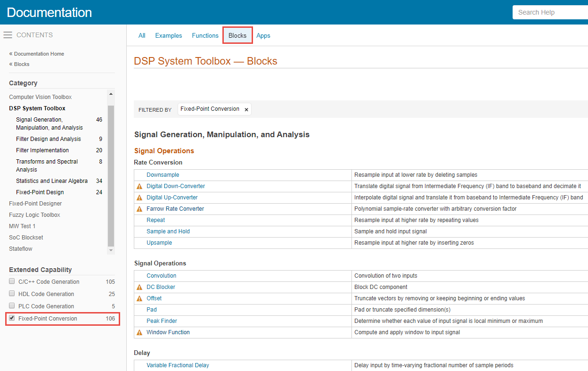Uncheck the Fixed-Point Conversion filter

(x=11, y=318)
